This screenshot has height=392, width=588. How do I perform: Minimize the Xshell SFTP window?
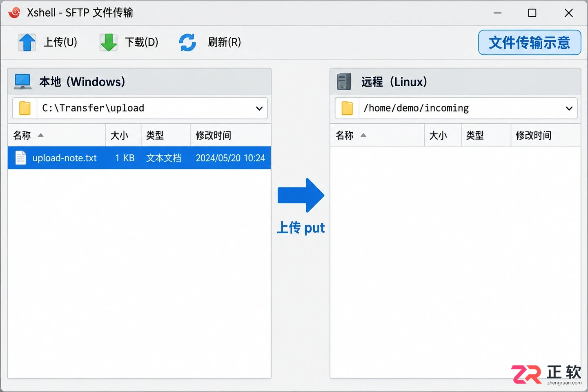pos(497,13)
